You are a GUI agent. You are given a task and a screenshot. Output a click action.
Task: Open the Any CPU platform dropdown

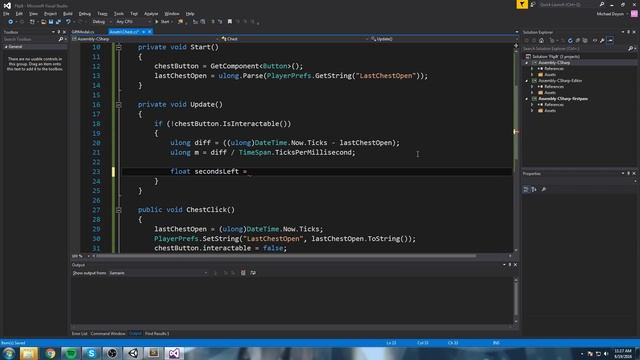coord(133,22)
